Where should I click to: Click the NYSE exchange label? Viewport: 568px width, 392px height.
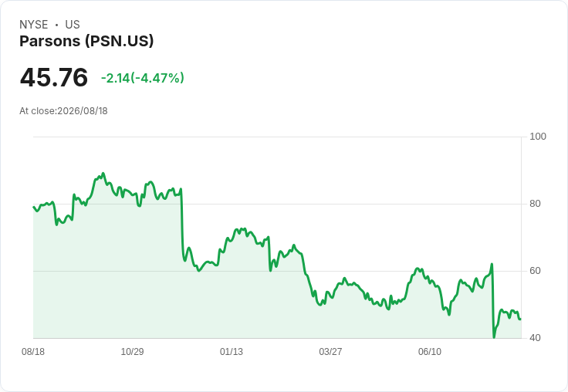point(34,25)
